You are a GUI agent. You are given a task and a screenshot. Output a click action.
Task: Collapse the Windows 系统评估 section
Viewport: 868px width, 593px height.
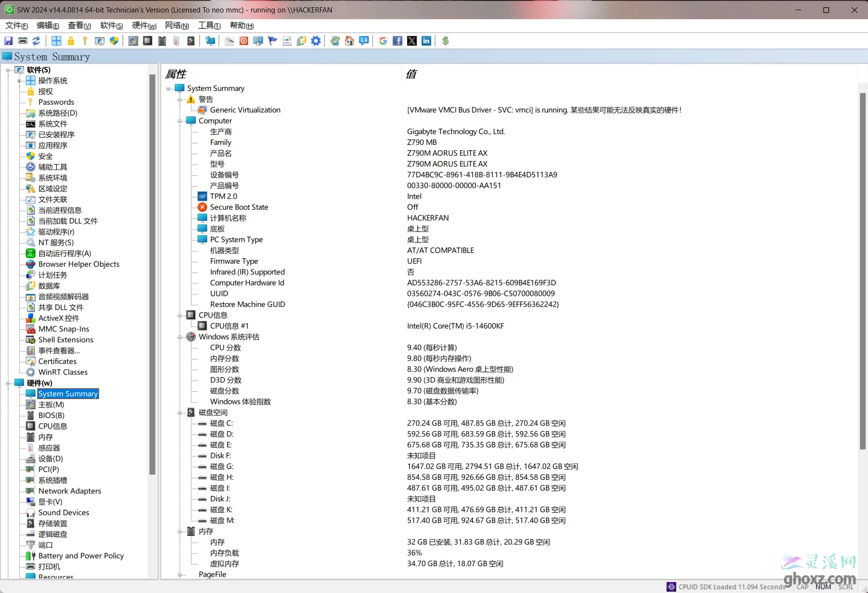click(x=180, y=337)
